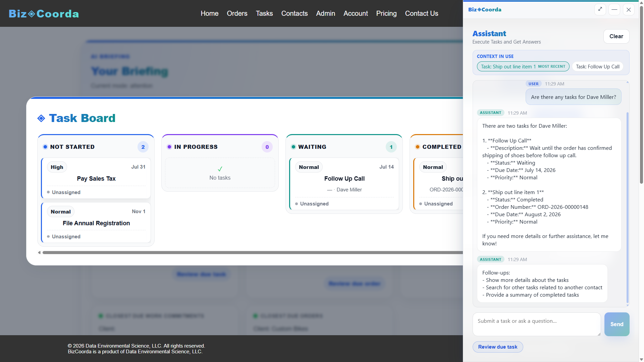This screenshot has width=644, height=362.
Task: Click the BizCoorda logo in the header
Action: click(44, 13)
